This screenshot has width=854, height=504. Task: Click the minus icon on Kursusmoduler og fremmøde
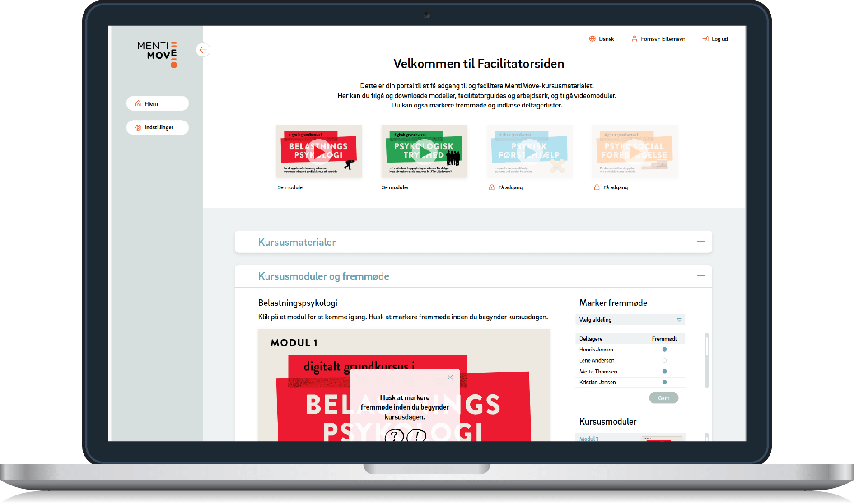point(701,276)
